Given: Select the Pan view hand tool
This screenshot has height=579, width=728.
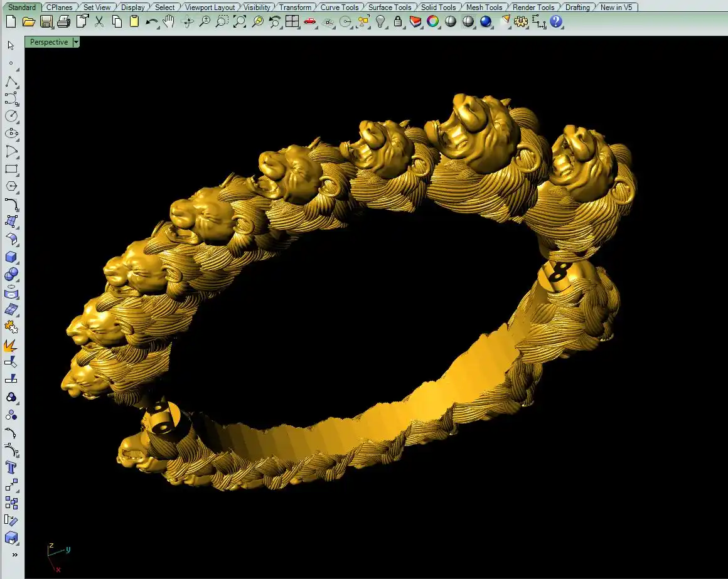Looking at the screenshot, I should pos(169,22).
